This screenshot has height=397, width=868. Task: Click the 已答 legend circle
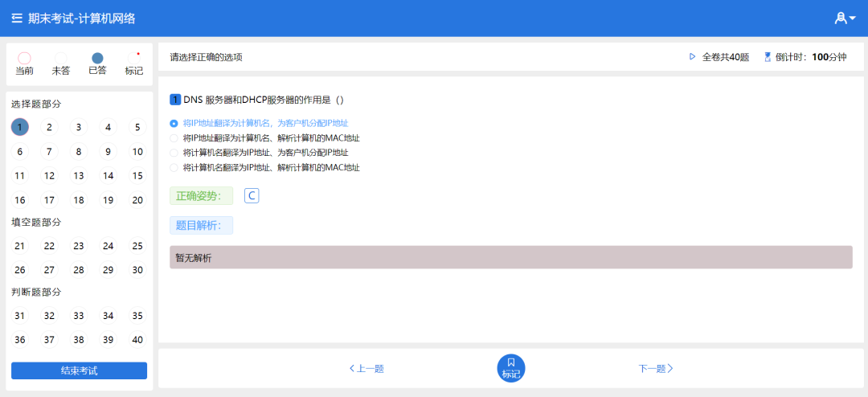[x=97, y=58]
